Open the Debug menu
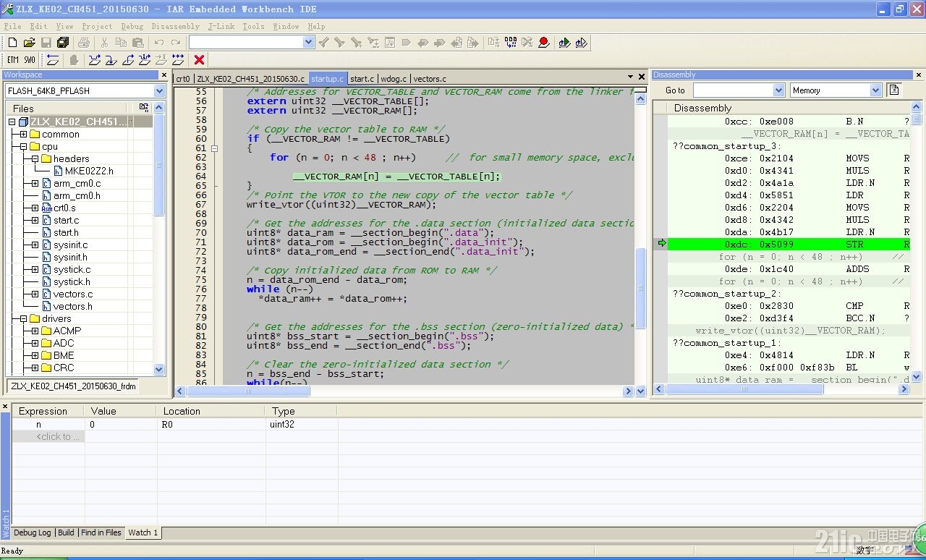This screenshot has height=560, width=926. coord(132,26)
